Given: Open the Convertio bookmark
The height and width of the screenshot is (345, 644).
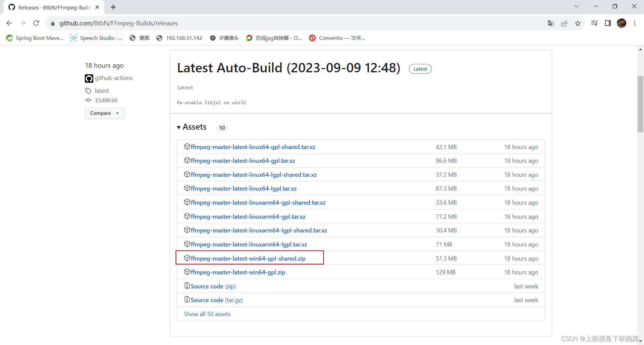Looking at the screenshot, I should pos(337,38).
